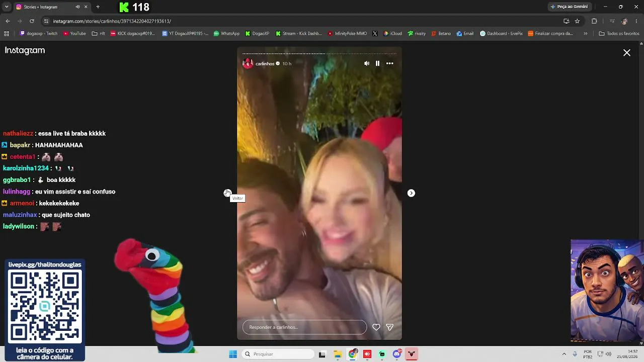
Task: Click the address bar URL
Action: point(112,21)
